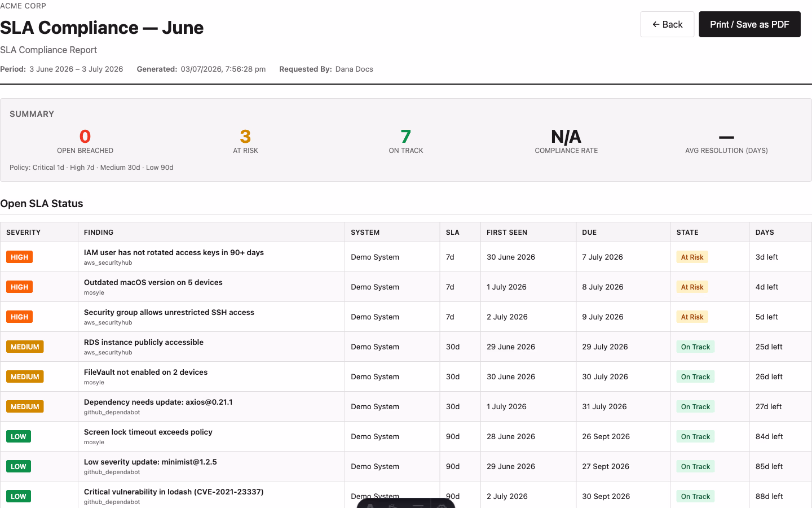812x508 pixels.
Task: Click finding FileVault not enabled on 2 devices
Action: click(x=145, y=372)
